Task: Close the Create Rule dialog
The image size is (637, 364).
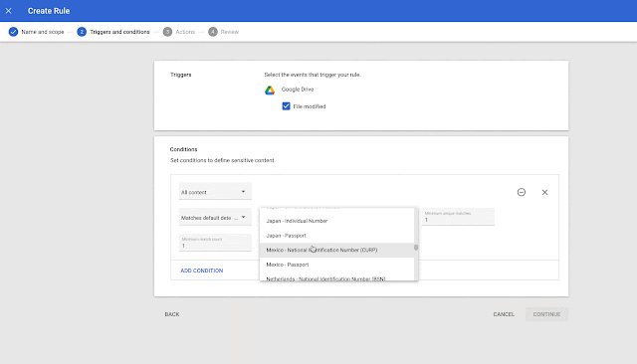Action: click(x=9, y=11)
